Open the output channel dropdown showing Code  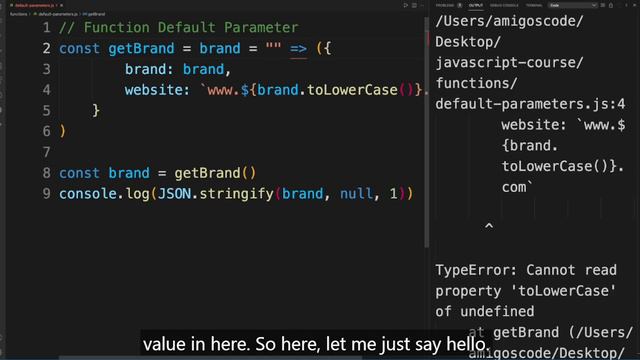click(x=573, y=5)
